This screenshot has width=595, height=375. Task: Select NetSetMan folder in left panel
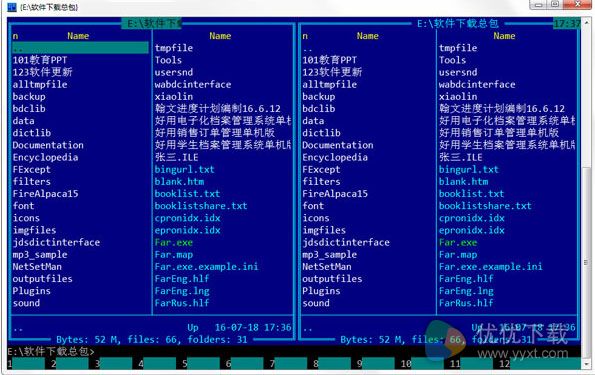click(x=37, y=266)
